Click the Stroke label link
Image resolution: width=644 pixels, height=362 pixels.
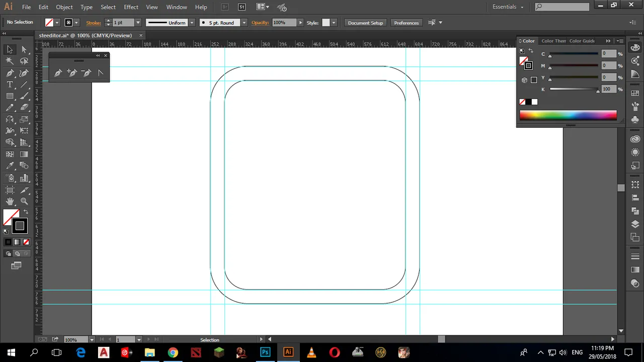[94, 23]
